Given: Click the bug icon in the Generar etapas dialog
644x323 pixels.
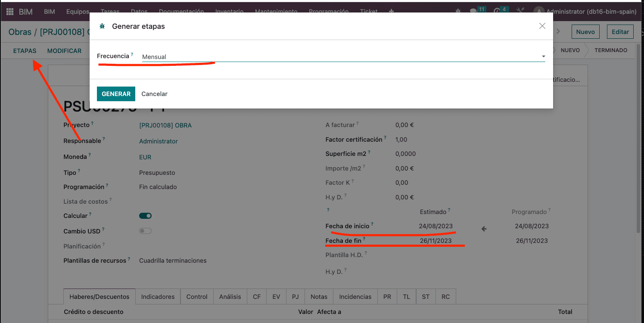Looking at the screenshot, I should pos(102,26).
